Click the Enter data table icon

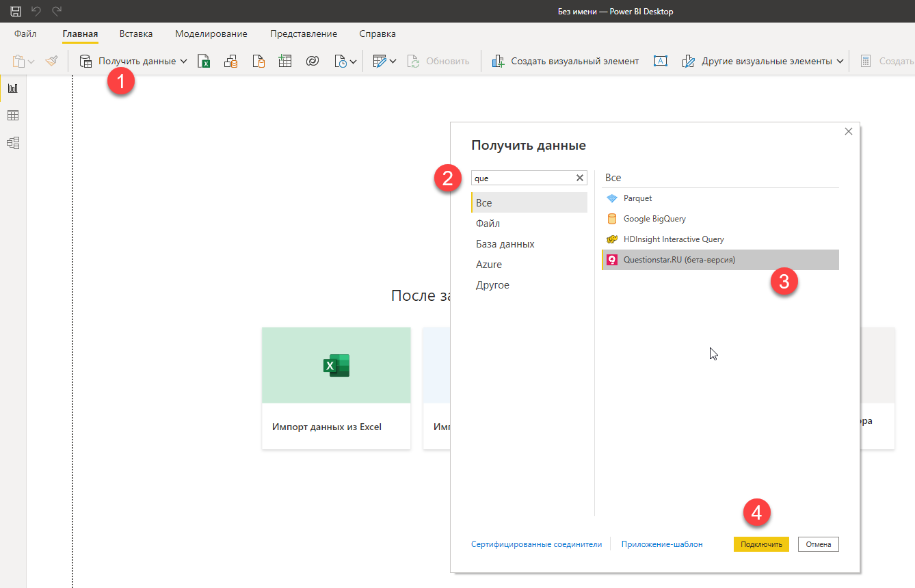285,61
